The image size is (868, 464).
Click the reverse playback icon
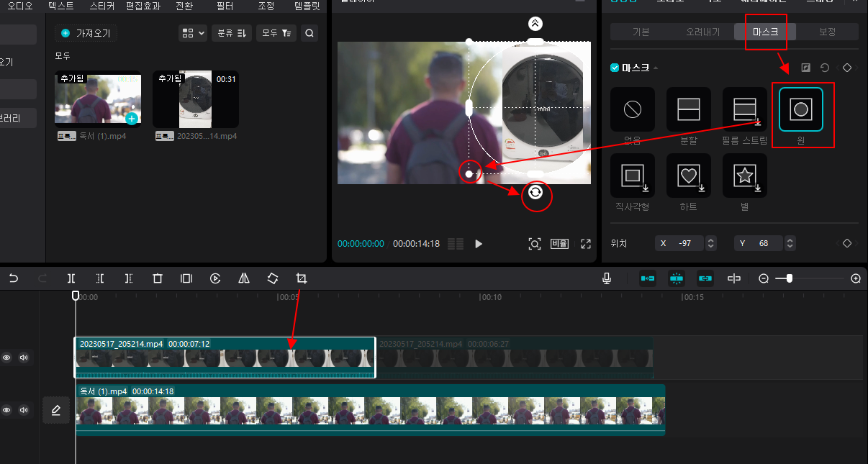coord(215,278)
